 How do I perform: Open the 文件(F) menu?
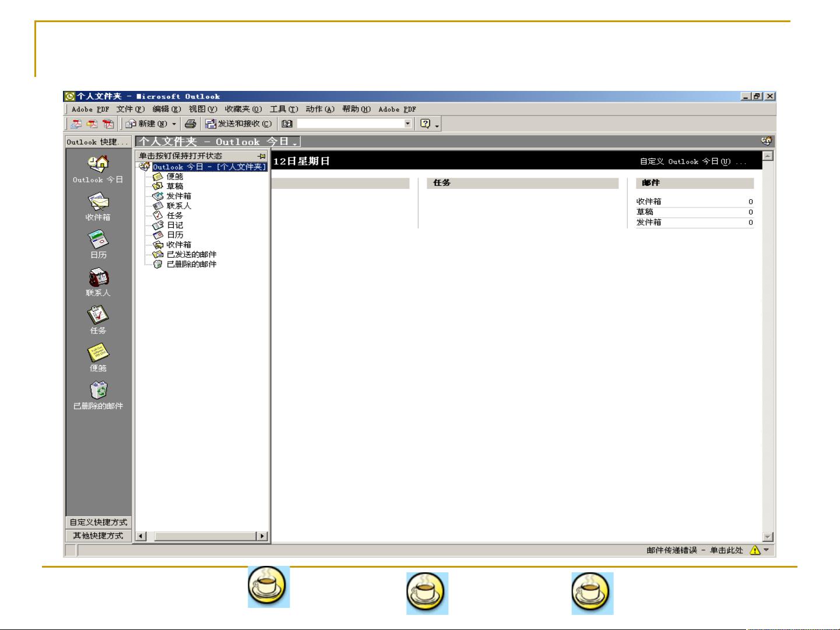pos(131,109)
